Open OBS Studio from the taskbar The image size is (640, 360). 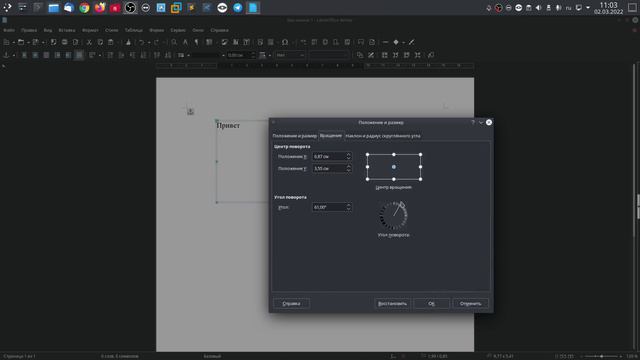tap(130, 8)
